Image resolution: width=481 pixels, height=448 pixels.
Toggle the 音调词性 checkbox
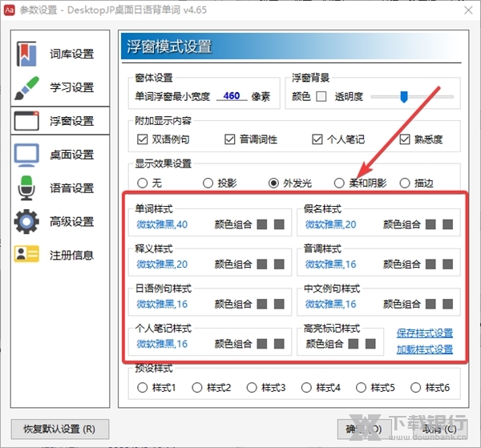point(230,139)
